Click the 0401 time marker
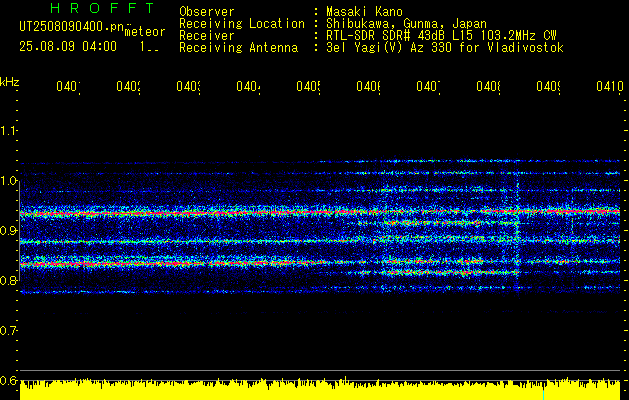Image resolution: width=629 pixels, height=400 pixels. coord(68,87)
